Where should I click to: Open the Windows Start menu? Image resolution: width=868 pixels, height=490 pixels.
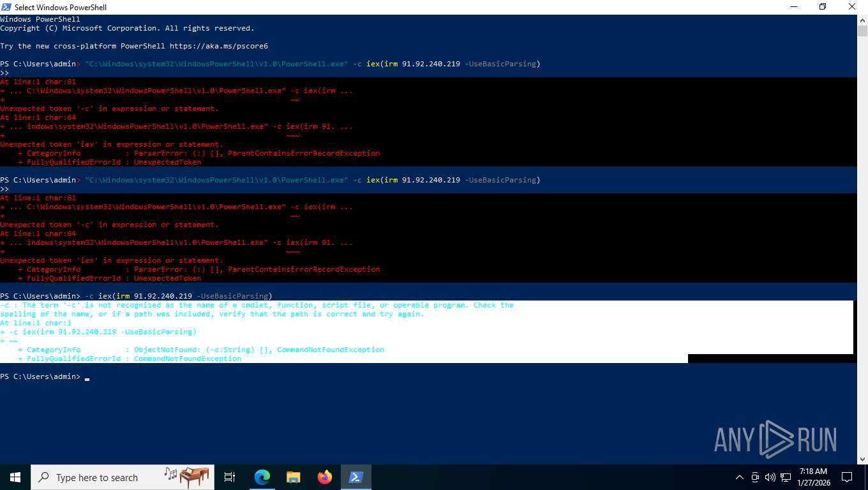click(x=15, y=477)
